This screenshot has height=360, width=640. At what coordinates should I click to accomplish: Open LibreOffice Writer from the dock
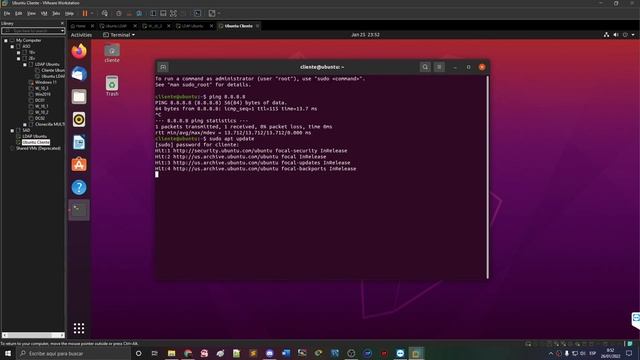point(79,142)
